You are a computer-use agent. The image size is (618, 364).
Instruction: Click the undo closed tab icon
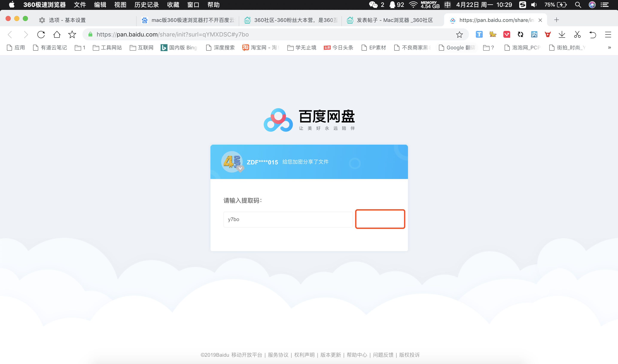(592, 35)
